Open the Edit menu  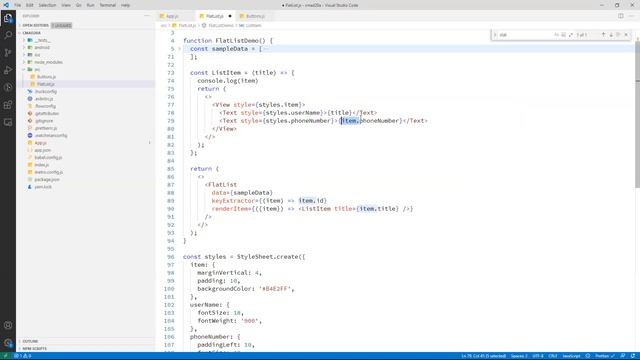[30, 5]
